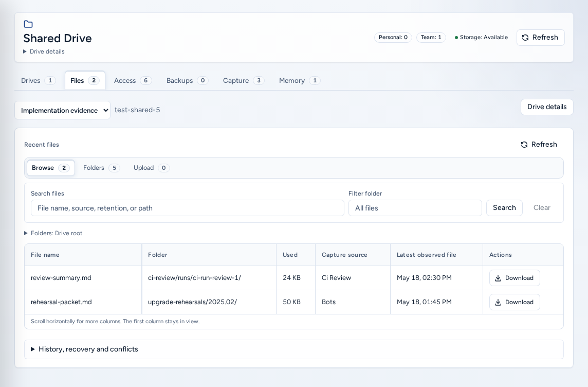Click the count badge 3 on Capture tab
The image size is (588, 387).
pyautogui.click(x=259, y=80)
